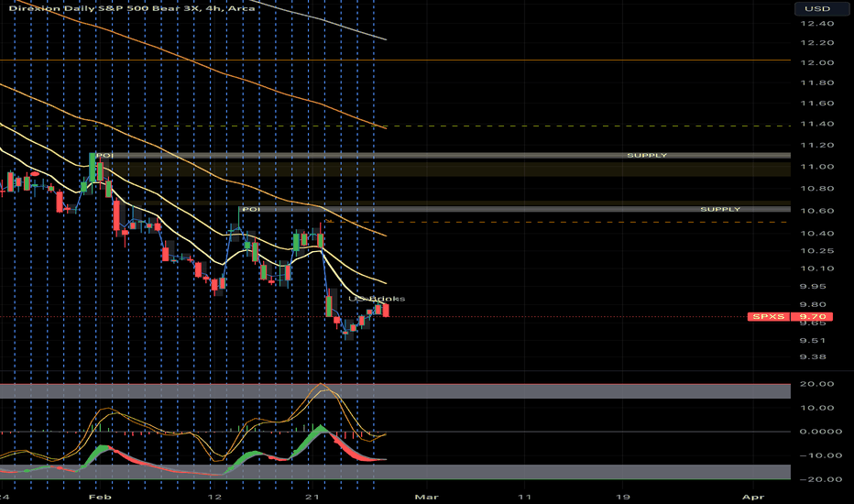Click the 10.80 price axis label
This screenshot has width=854, height=504.
[817, 189]
